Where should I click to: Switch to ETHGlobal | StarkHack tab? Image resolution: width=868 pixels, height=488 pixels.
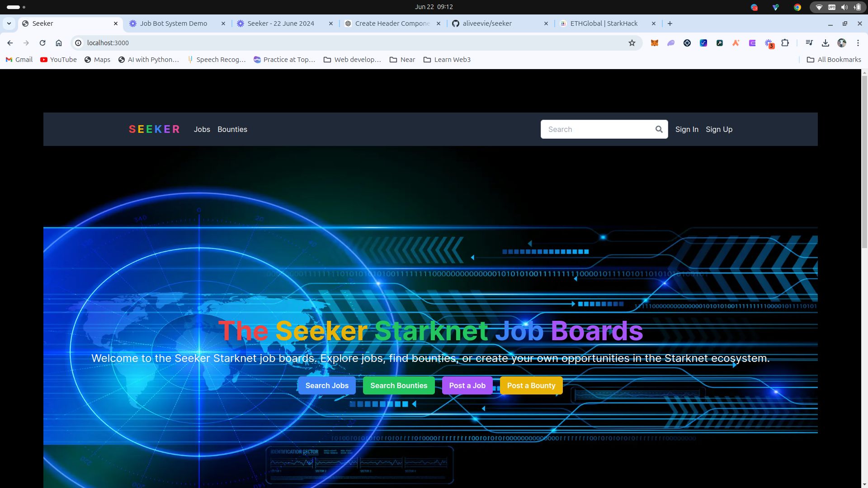click(604, 23)
